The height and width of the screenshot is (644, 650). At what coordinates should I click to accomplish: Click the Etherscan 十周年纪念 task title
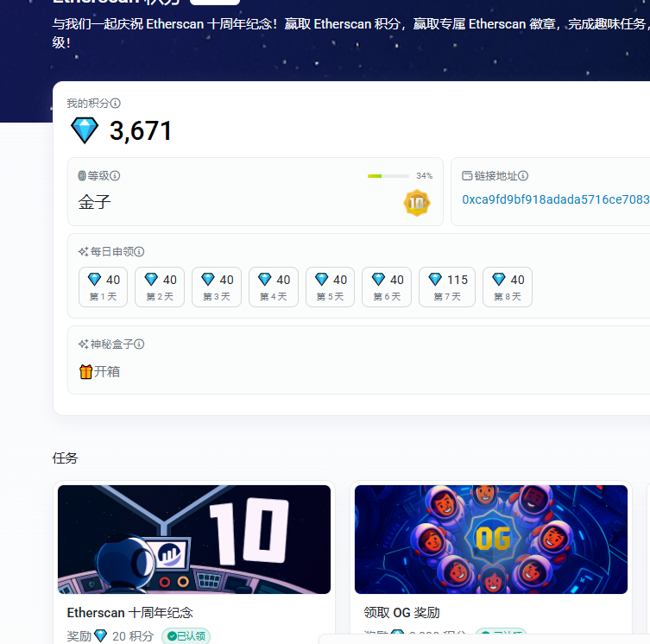[x=130, y=612]
